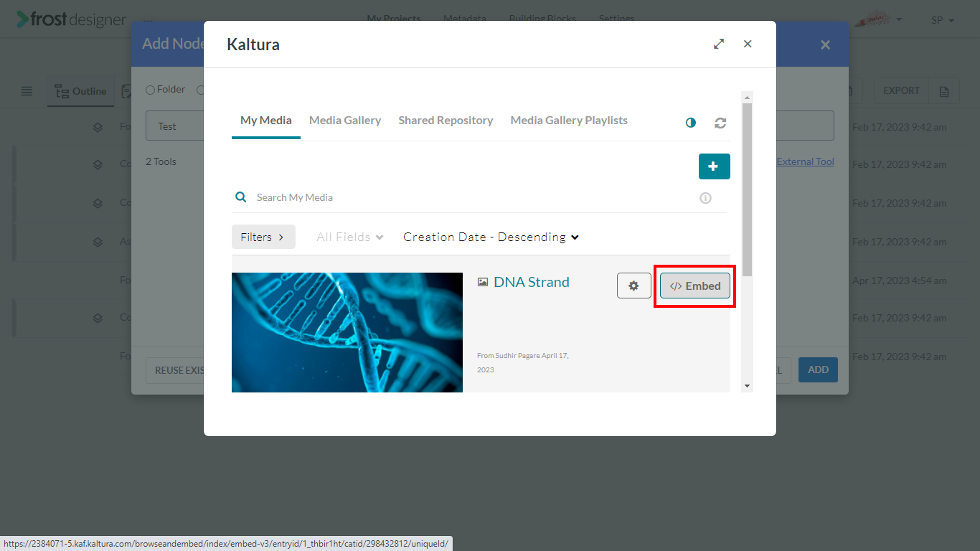This screenshot has width=980, height=551.
Task: Click Reuse Existing button in Add Node
Action: tap(175, 370)
